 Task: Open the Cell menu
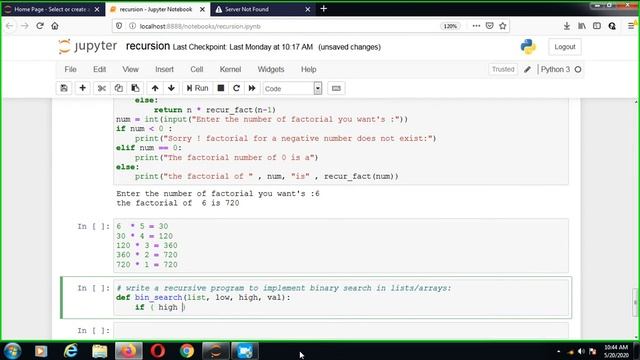(196, 69)
